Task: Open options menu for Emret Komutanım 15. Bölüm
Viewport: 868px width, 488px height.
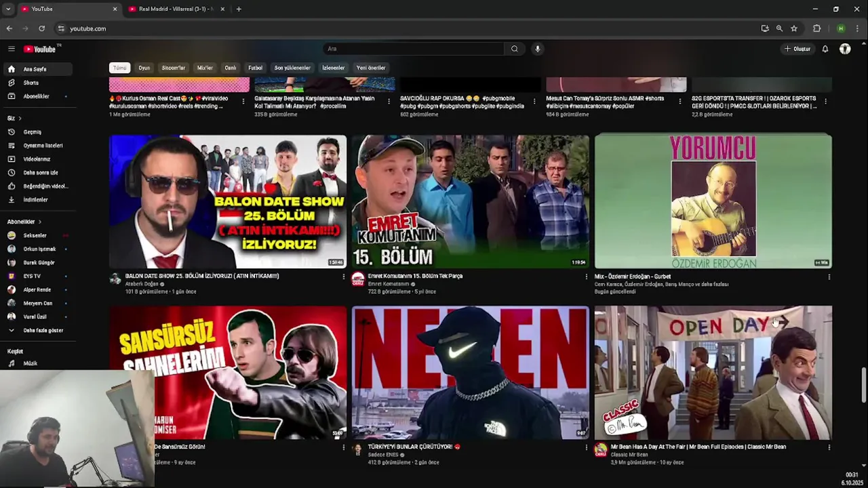Action: [586, 277]
